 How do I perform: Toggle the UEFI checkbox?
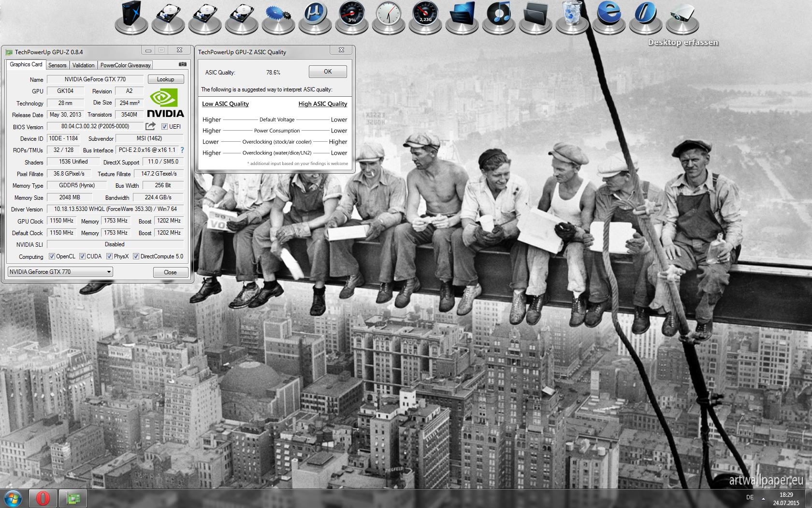pyautogui.click(x=164, y=127)
